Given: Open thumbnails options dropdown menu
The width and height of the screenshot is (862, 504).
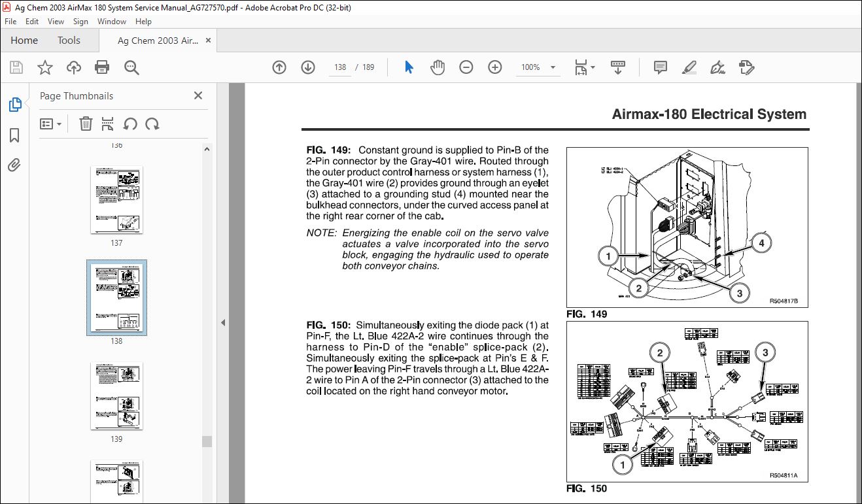Looking at the screenshot, I should (x=50, y=124).
